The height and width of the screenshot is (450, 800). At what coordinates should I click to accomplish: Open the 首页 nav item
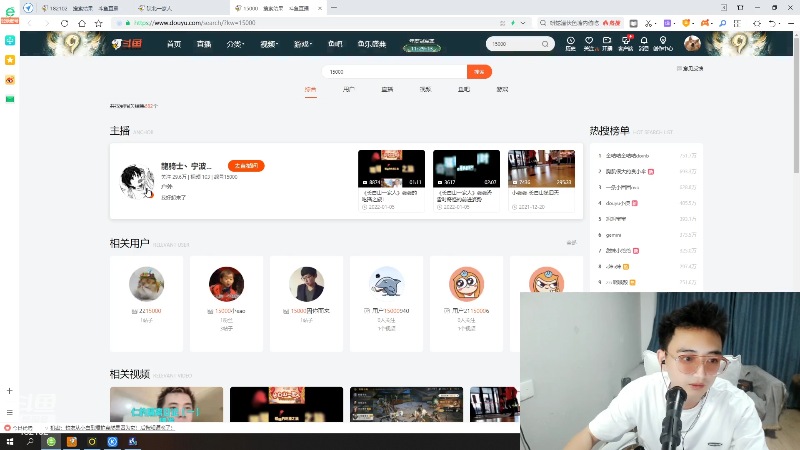(x=174, y=44)
